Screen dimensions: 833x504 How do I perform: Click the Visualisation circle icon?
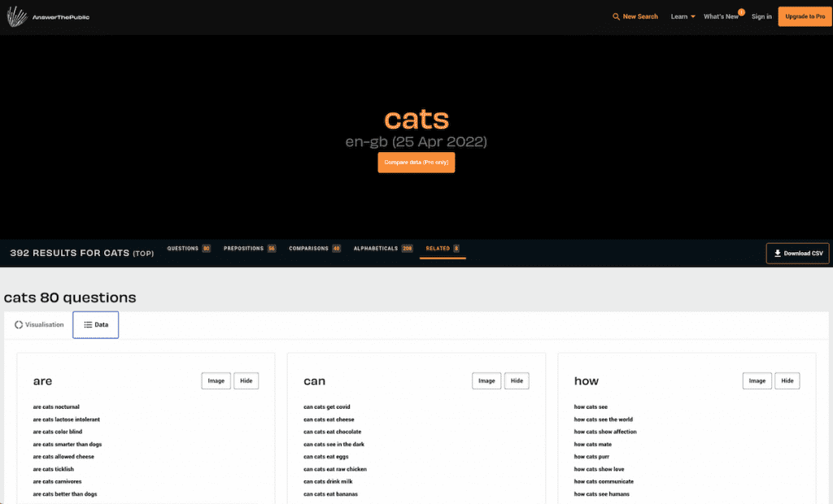coord(19,324)
